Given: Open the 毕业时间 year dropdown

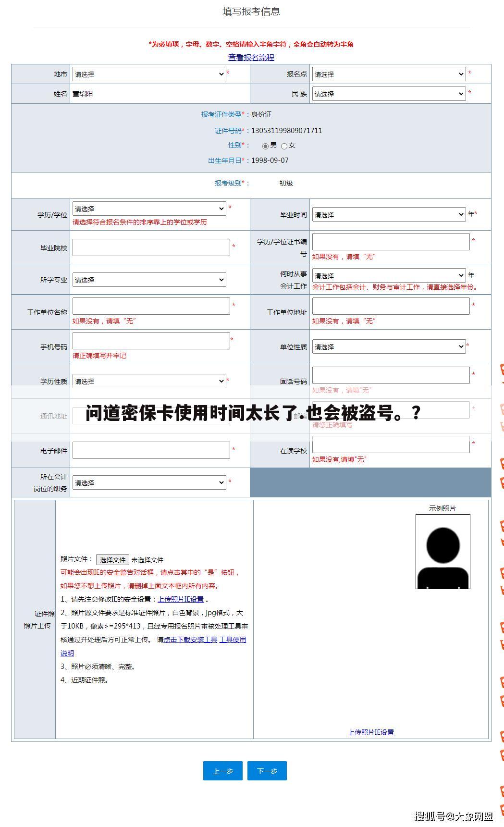Looking at the screenshot, I should [x=389, y=214].
